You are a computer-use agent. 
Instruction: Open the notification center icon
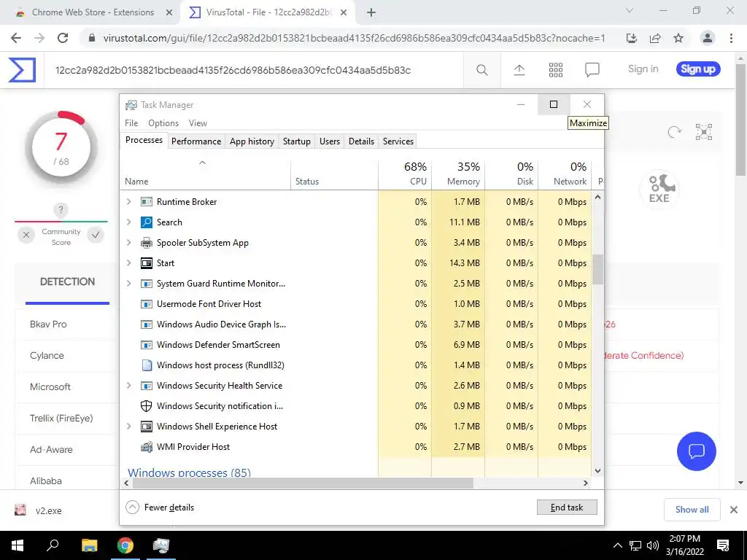pyautogui.click(x=723, y=545)
